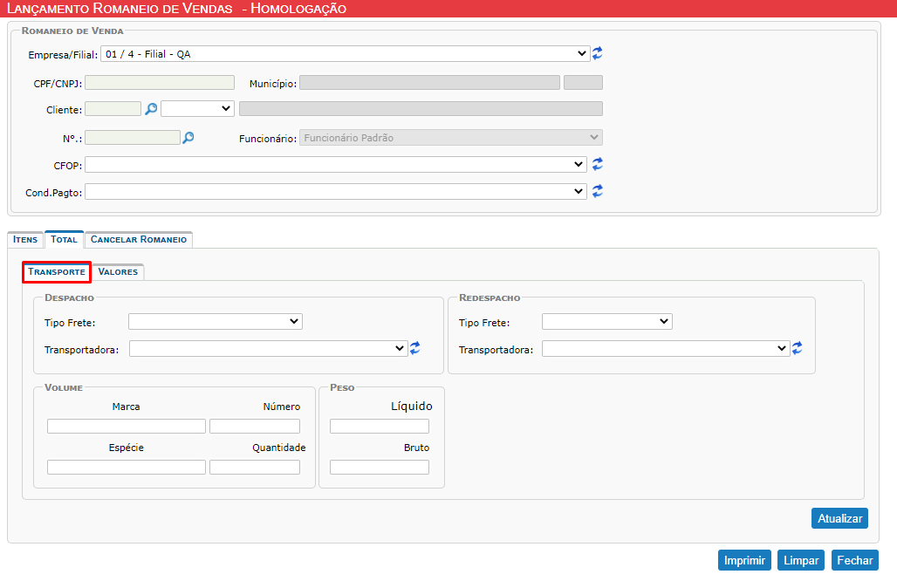Click the Espécie volume field

(x=127, y=468)
